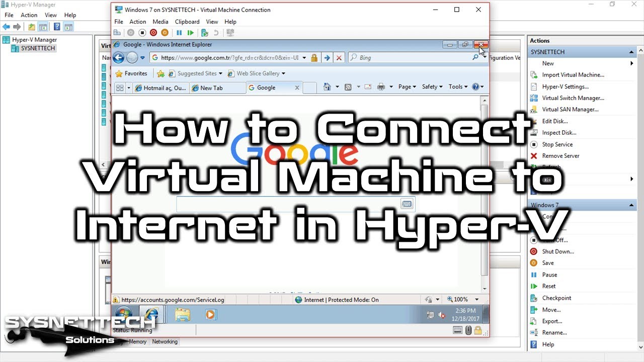Send Ctrl+Alt+Del using the VM toolbar icon
The image size is (644, 362).
point(117,33)
